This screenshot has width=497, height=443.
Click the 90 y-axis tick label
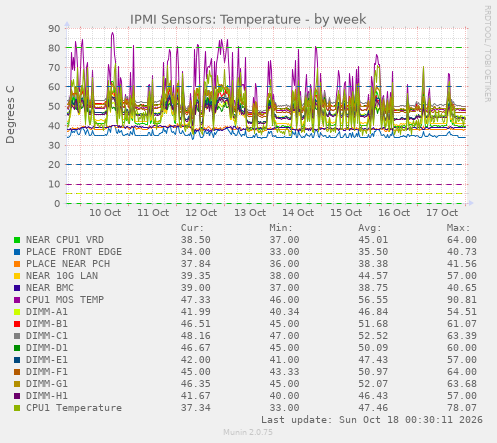pyautogui.click(x=54, y=29)
